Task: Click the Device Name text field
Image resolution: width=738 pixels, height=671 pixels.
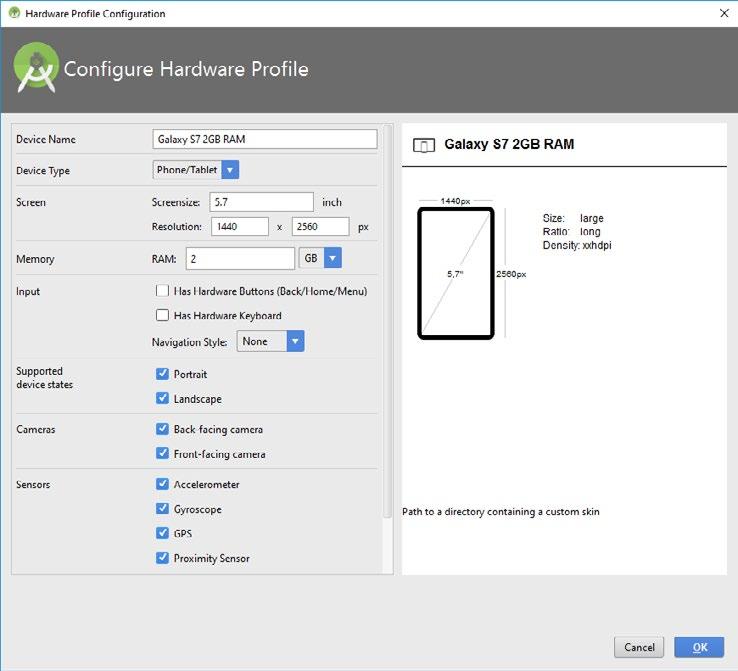Action: click(x=265, y=139)
